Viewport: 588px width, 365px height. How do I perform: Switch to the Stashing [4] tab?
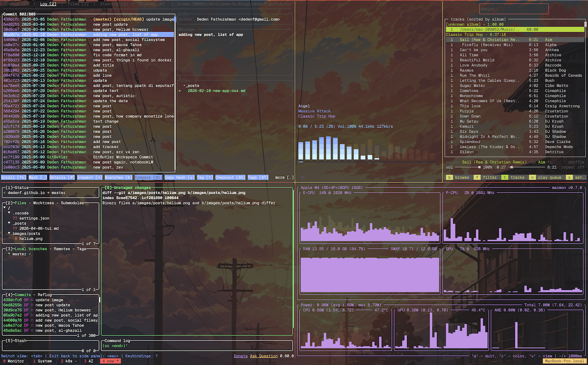(x=114, y=4)
